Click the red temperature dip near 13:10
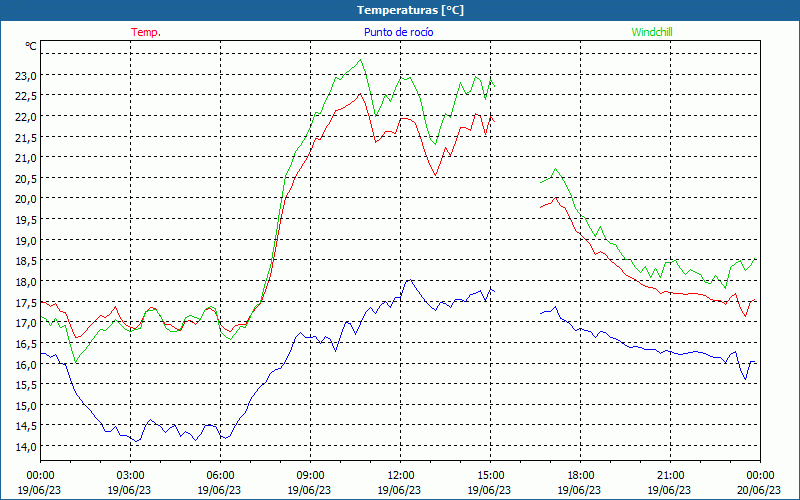Viewport: 800px width, 500px height. tap(435, 175)
